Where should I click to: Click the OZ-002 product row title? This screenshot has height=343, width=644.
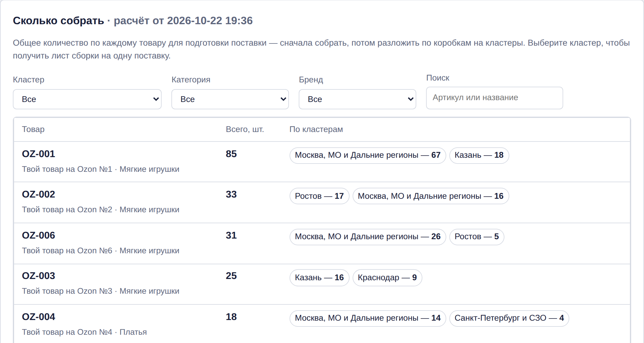[39, 194]
